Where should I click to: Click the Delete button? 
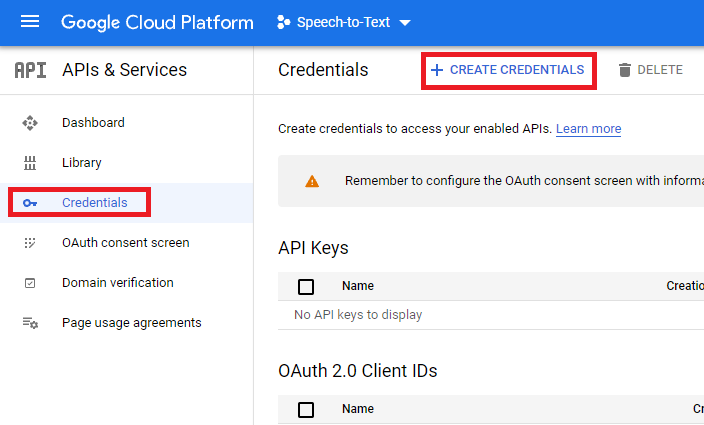(650, 70)
